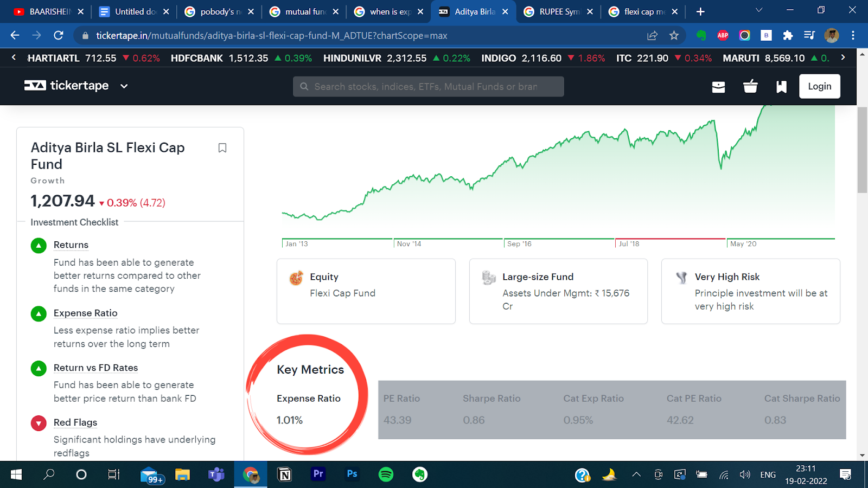Launch Premiere Pro from the taskbar
This screenshot has width=868, height=488.
click(x=318, y=474)
